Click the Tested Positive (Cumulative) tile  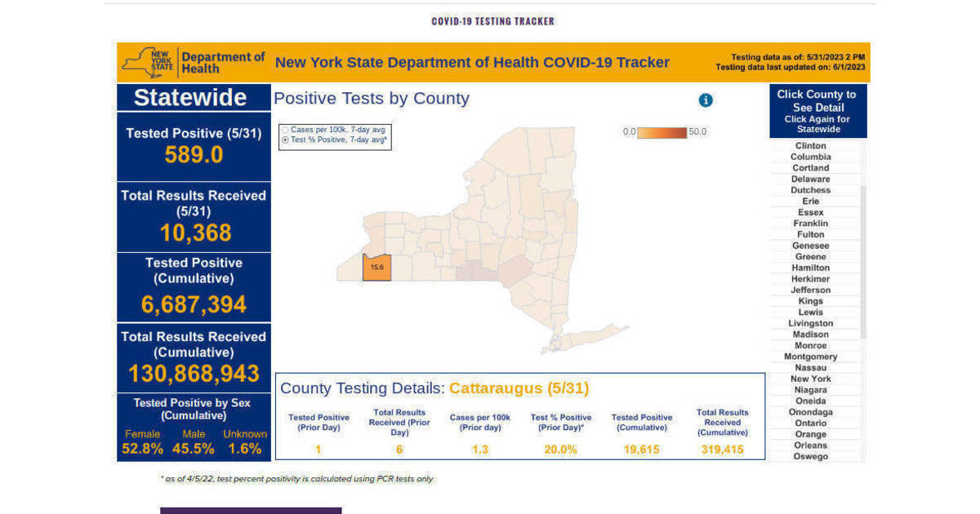pos(193,286)
